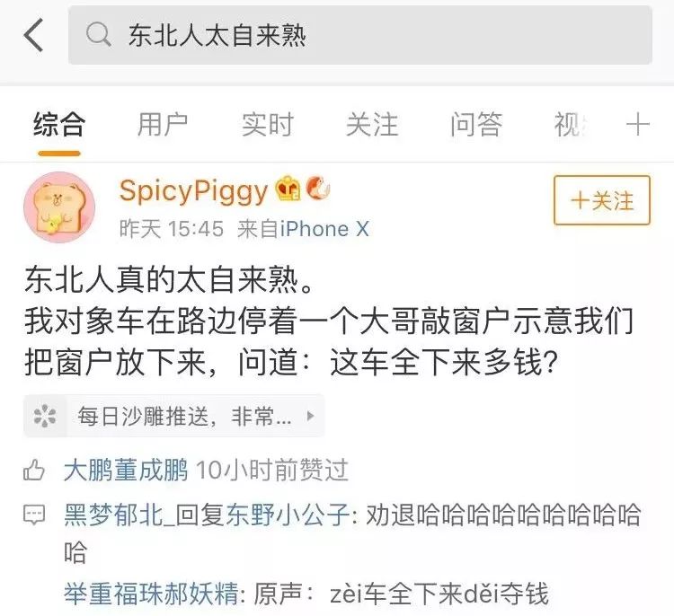Switch to the 用户 tab
The width and height of the screenshot is (674, 616).
pos(163,125)
